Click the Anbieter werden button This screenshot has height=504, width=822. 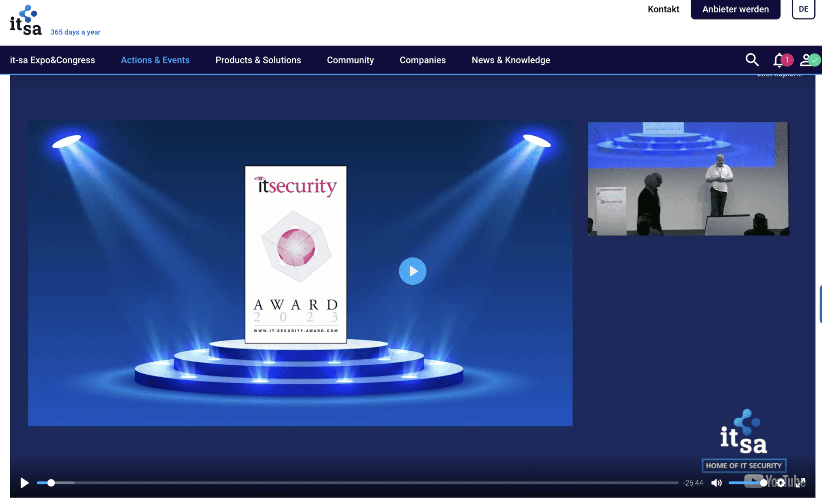[x=735, y=9]
